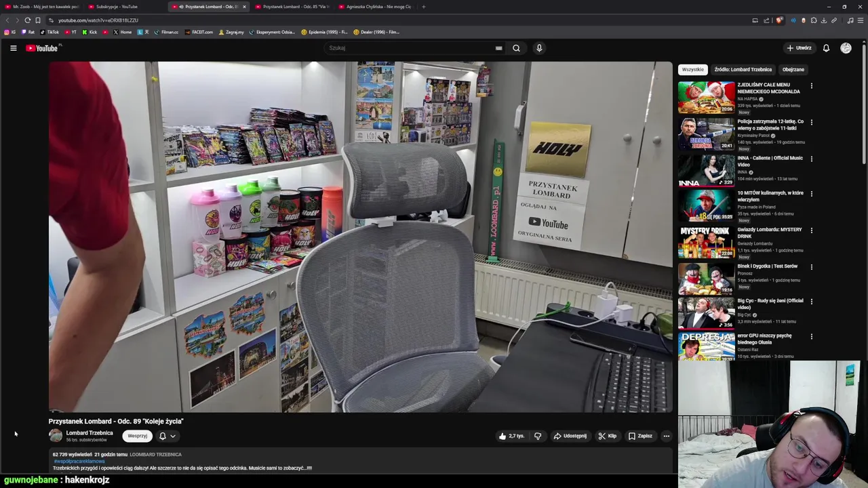Click the #współpracareklamowa hashtag
Screen dimensions: 868x488
tap(79, 462)
